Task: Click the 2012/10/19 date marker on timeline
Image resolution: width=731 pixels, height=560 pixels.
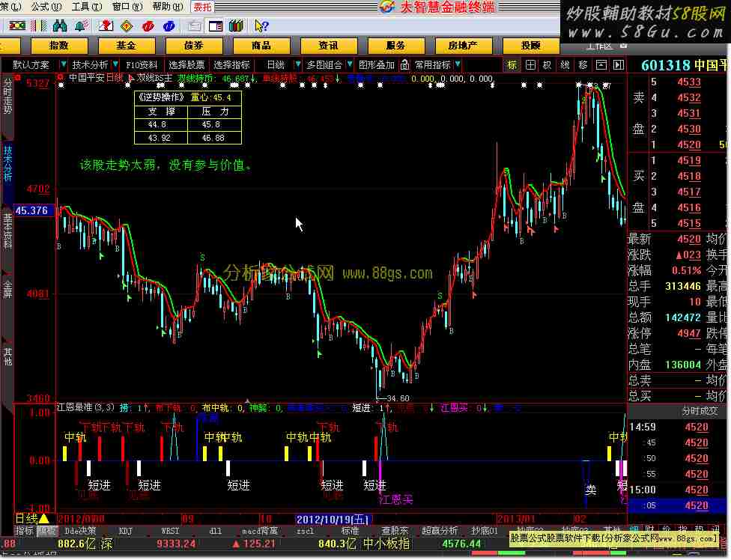Action: click(x=333, y=519)
